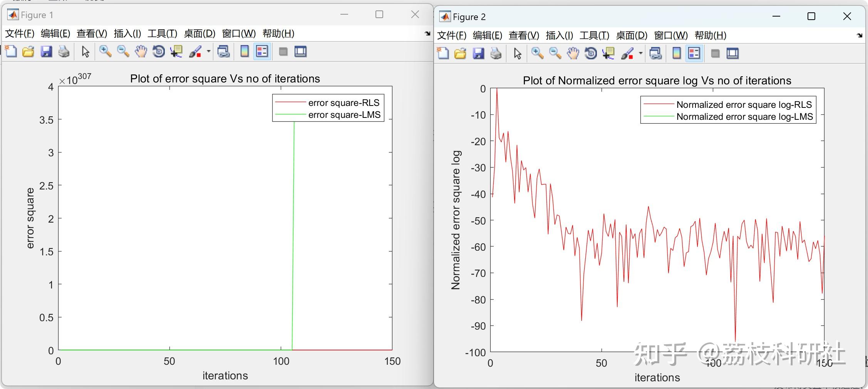Image resolution: width=868 pixels, height=389 pixels.
Task: Maximize the Figure 2 window
Action: tap(811, 16)
